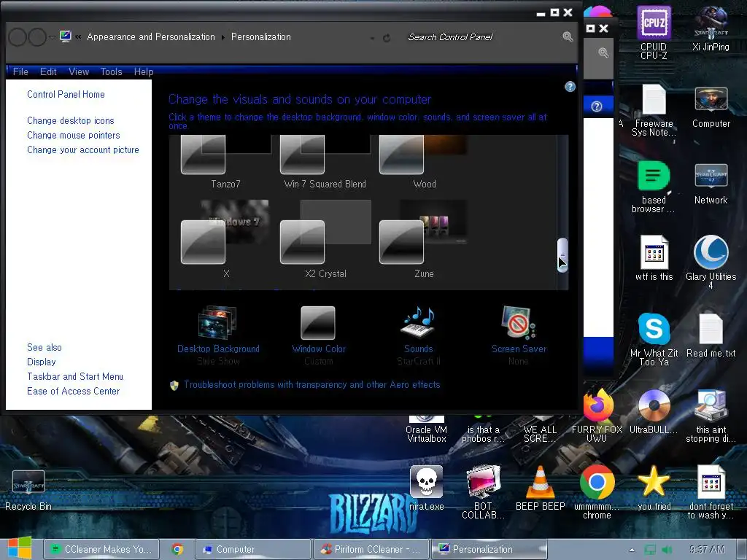
Task: Click Change mouse pointers link
Action: coord(74,135)
